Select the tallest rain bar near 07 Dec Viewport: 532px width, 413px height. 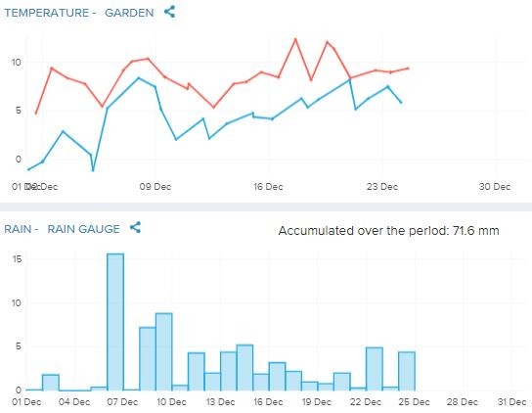tap(115, 322)
